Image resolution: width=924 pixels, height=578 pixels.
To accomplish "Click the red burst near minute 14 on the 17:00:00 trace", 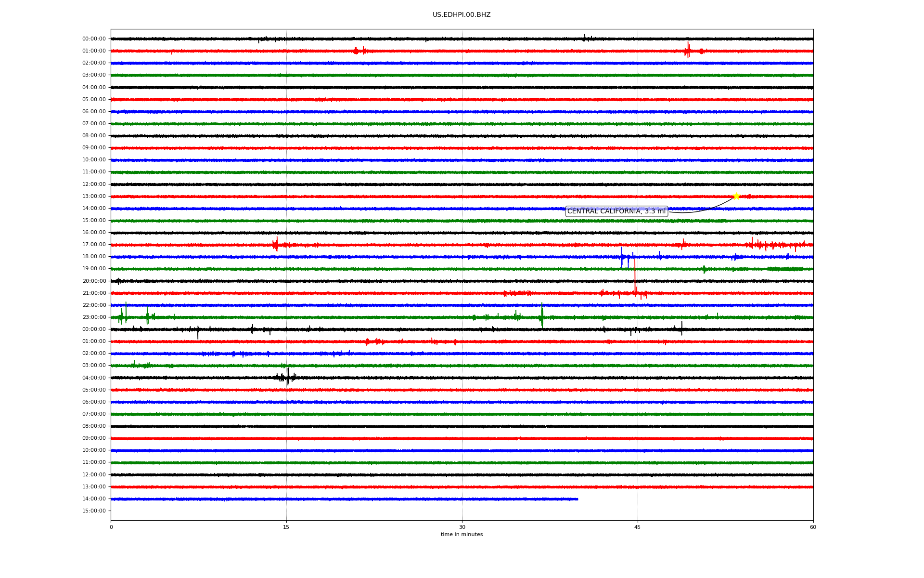I will click(276, 244).
